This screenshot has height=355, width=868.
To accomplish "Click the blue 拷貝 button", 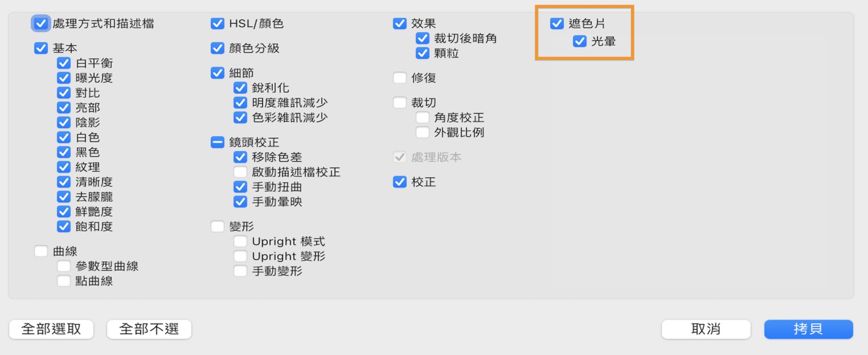I will click(x=808, y=329).
